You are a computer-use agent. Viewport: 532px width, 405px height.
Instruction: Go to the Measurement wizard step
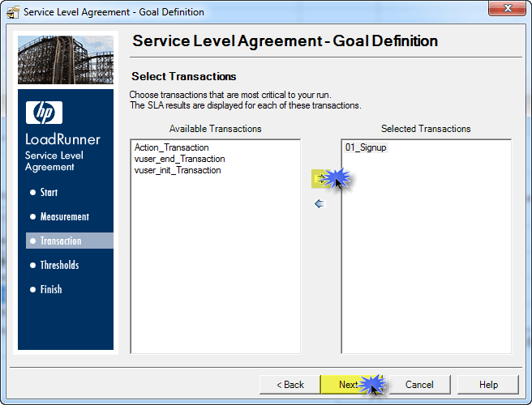[x=64, y=216]
